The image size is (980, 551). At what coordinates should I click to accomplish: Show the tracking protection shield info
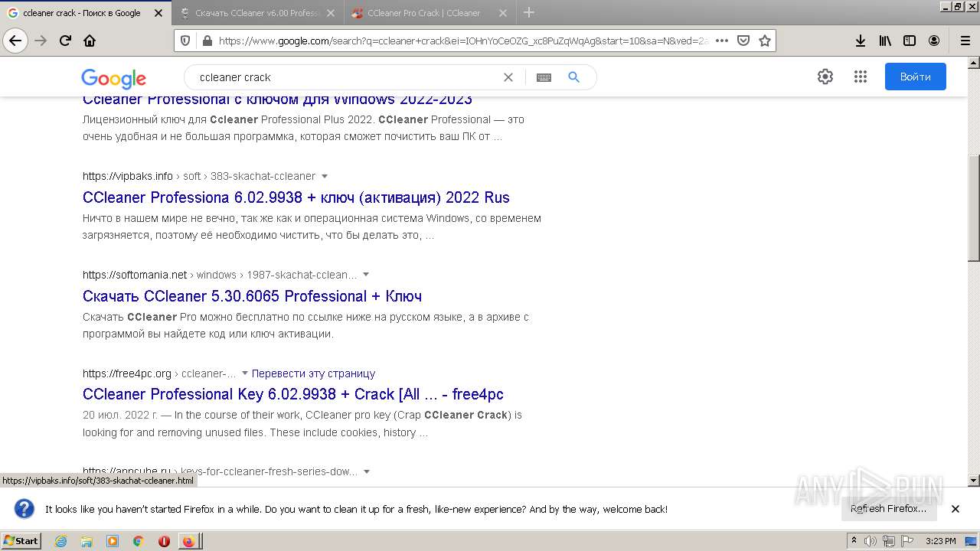185,41
